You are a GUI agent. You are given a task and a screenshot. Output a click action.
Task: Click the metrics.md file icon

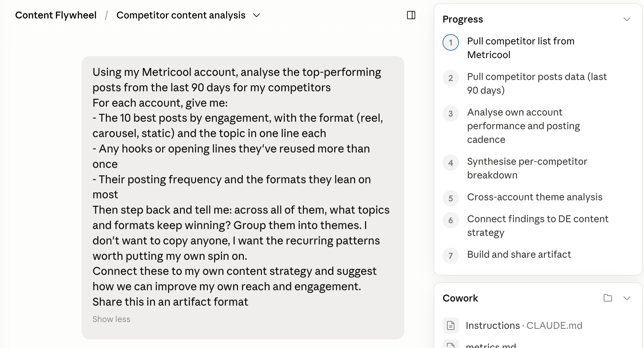(x=451, y=345)
